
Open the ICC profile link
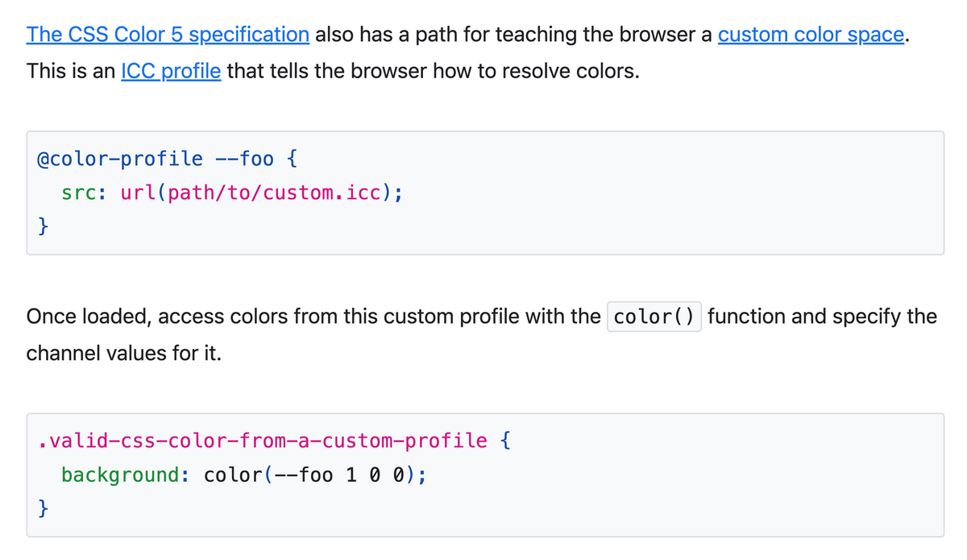[x=171, y=71]
